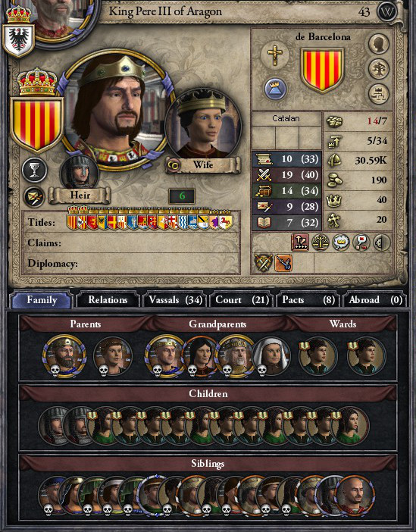This screenshot has height=532, width=416.
Task: Open the Wikipedia W icon link
Action: click(x=386, y=12)
